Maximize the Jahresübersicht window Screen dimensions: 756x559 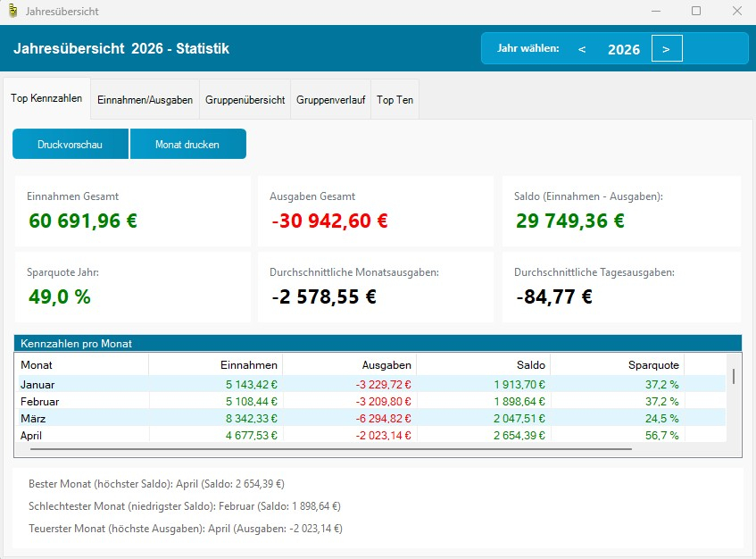(x=696, y=12)
